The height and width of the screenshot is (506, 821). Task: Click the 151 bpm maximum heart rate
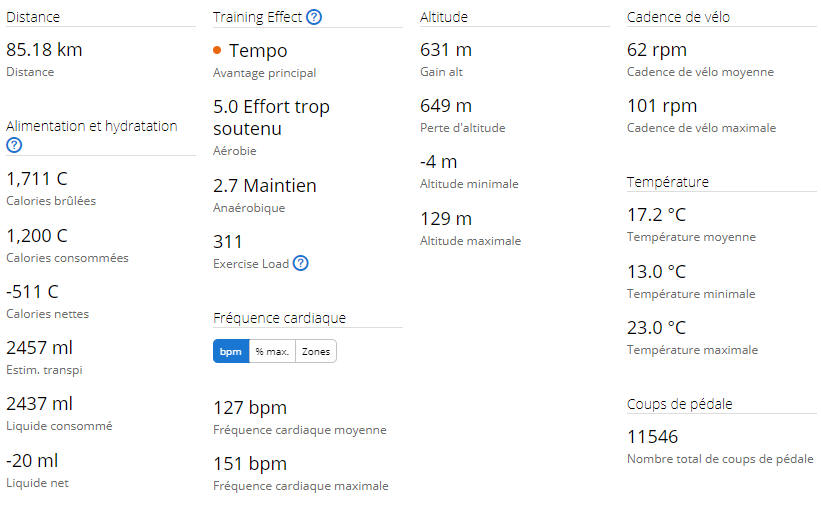[250, 464]
